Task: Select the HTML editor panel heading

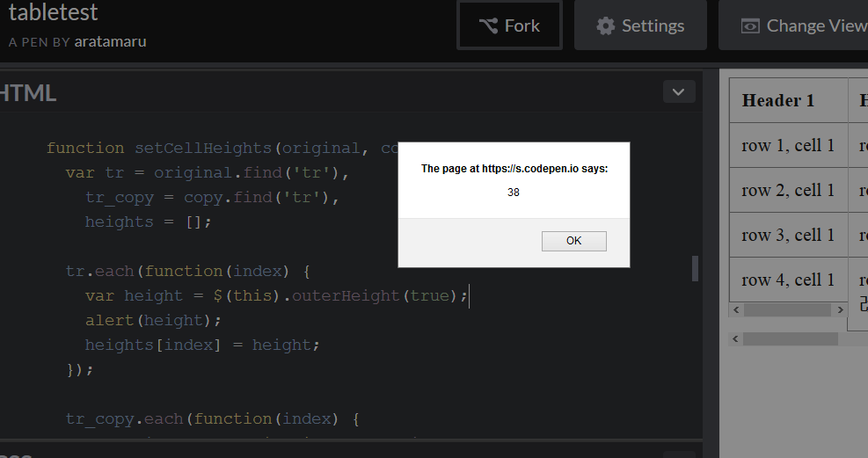Action: pos(28,93)
